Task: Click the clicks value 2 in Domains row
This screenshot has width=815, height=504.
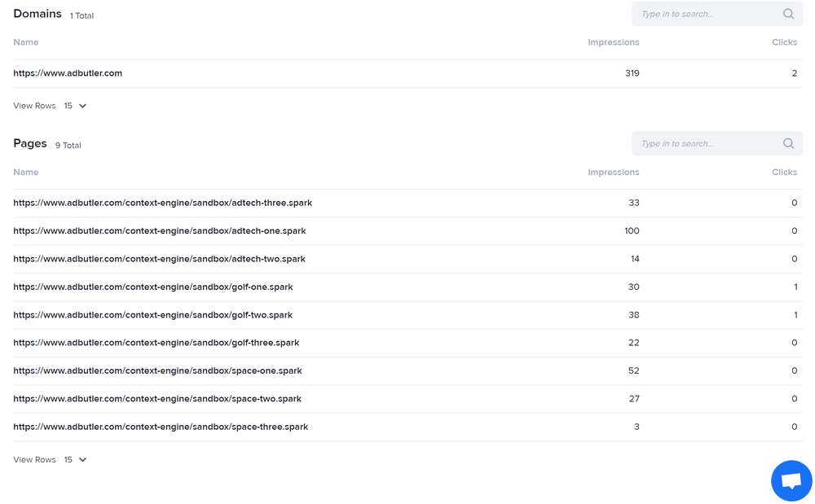Action: (x=794, y=73)
